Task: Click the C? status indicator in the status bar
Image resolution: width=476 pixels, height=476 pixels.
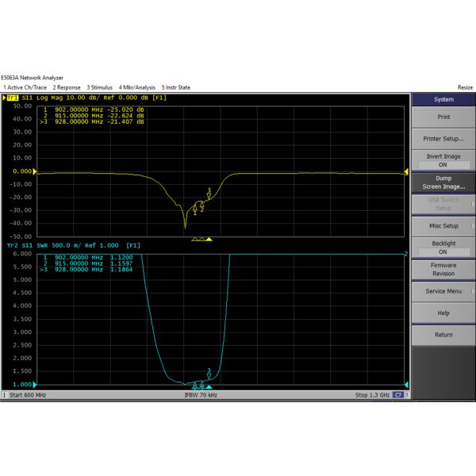Action: click(398, 395)
